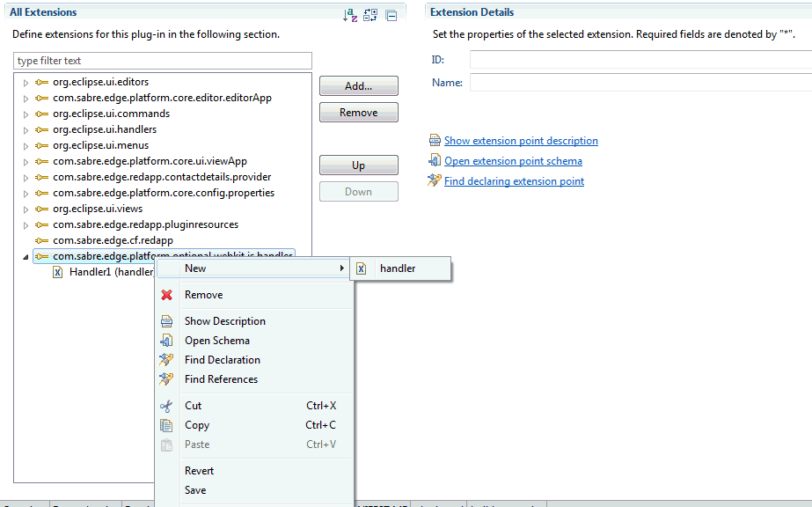This screenshot has height=507, width=812.
Task: Select handler from the New submenu
Action: 398,268
